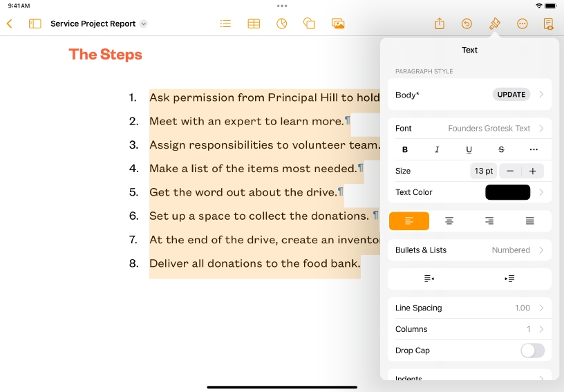
Task: Open Bullets & Lists Numbered options
Action: (x=470, y=250)
